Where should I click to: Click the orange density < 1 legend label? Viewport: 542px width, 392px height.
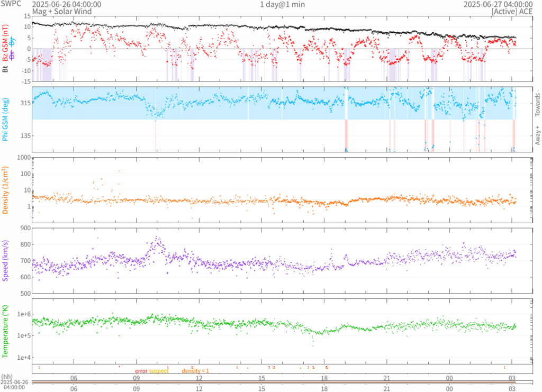(x=195, y=371)
